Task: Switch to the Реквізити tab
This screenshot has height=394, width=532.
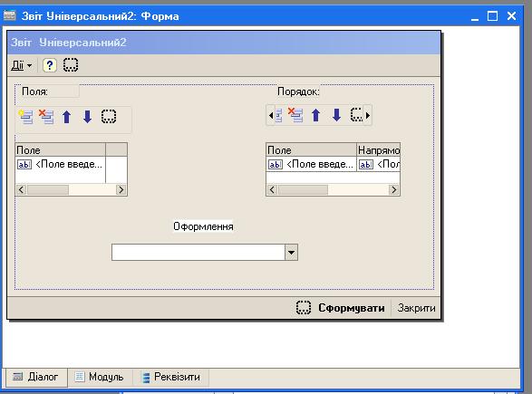Action: point(171,377)
